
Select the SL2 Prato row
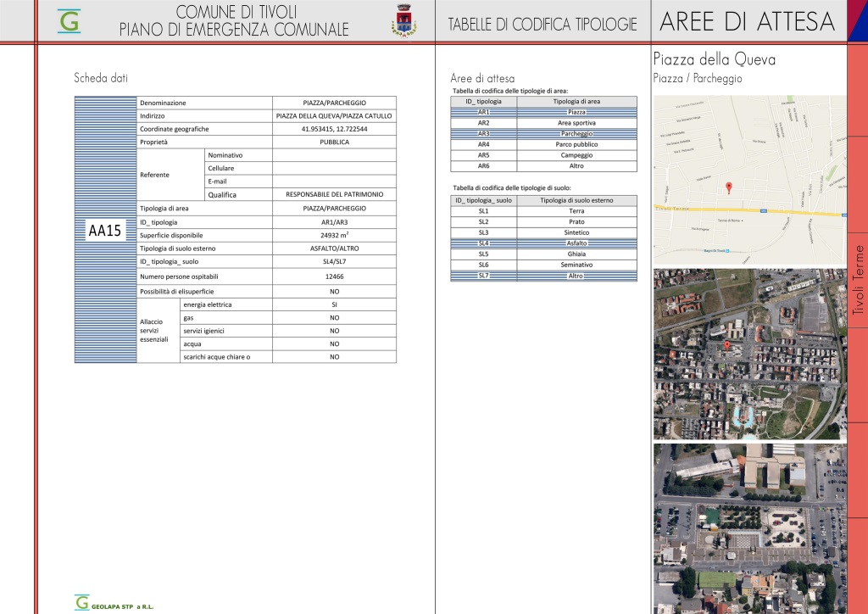coord(543,222)
